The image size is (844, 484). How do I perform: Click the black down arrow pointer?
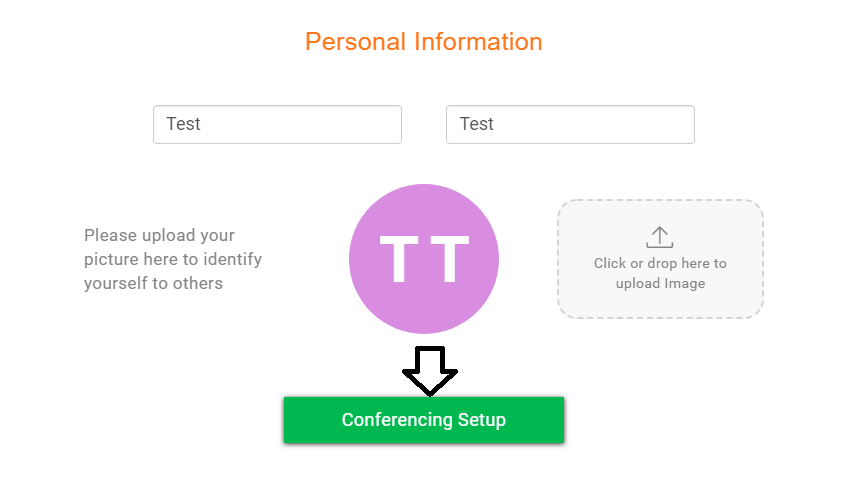coord(430,369)
